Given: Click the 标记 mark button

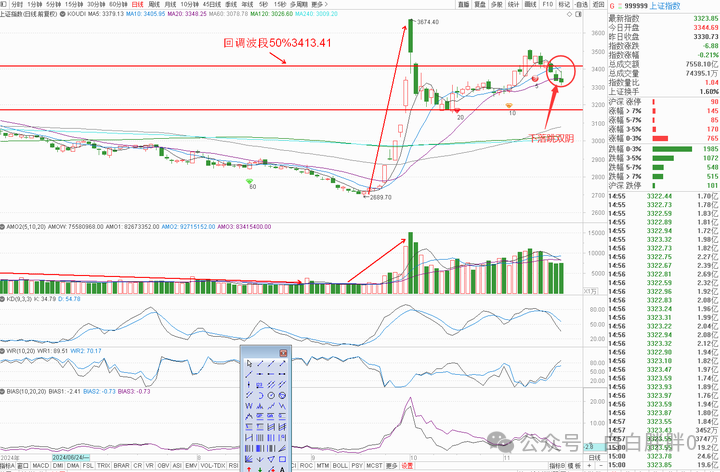Looking at the screenshot, I should [564, 4].
